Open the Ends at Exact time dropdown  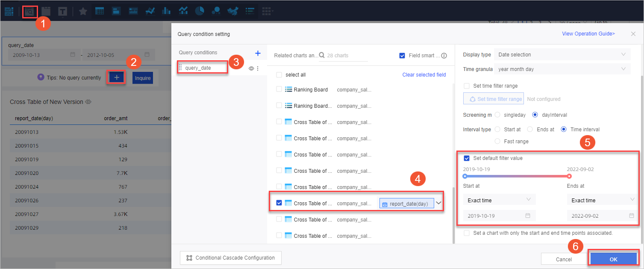coord(603,200)
